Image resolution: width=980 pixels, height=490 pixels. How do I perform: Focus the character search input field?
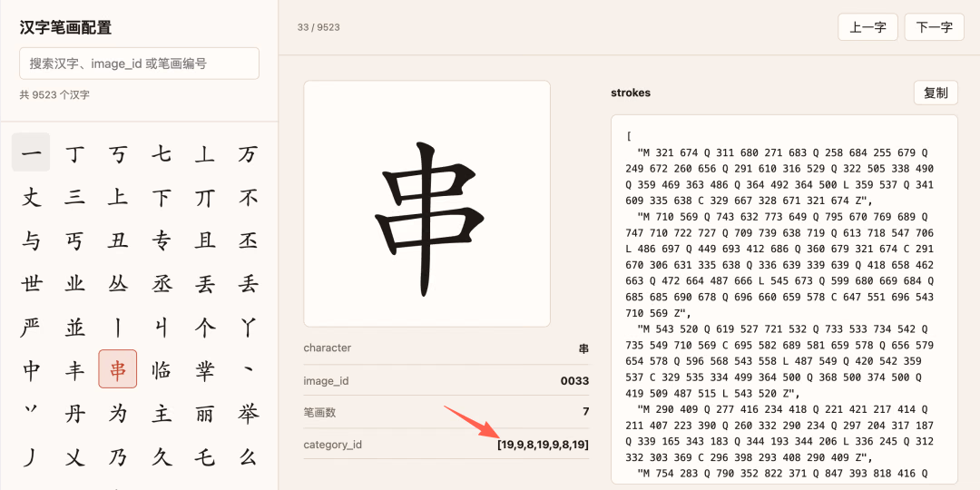140,64
